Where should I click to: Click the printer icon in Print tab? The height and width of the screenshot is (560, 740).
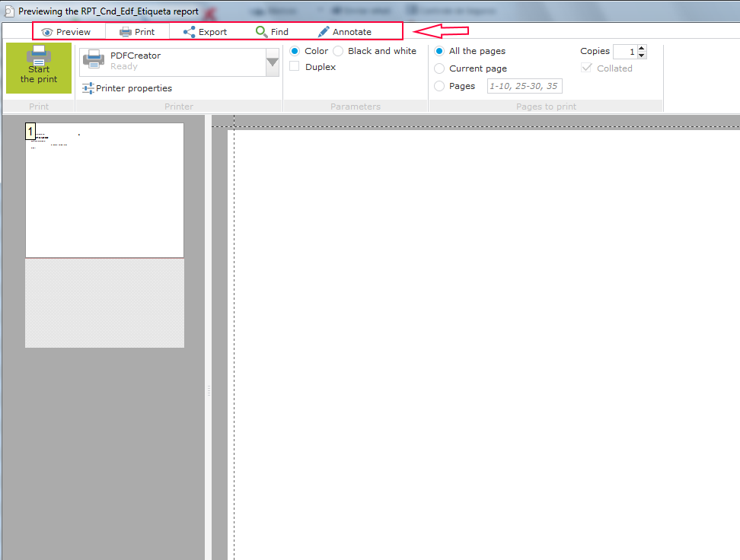coord(126,32)
